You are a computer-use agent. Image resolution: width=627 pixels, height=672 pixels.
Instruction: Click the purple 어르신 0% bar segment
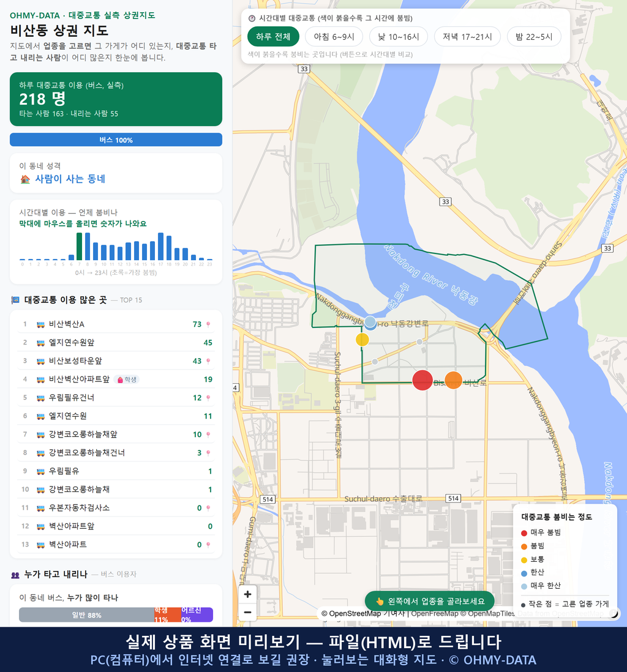click(197, 615)
